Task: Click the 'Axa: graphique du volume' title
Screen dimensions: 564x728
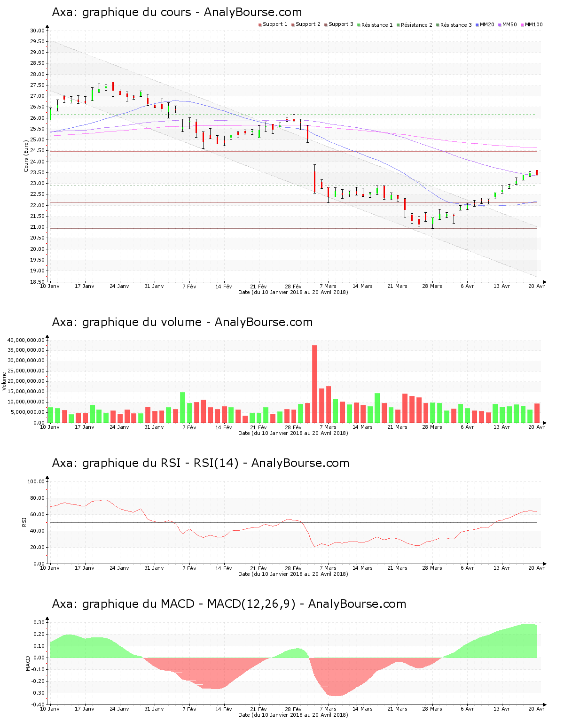Action: click(182, 322)
